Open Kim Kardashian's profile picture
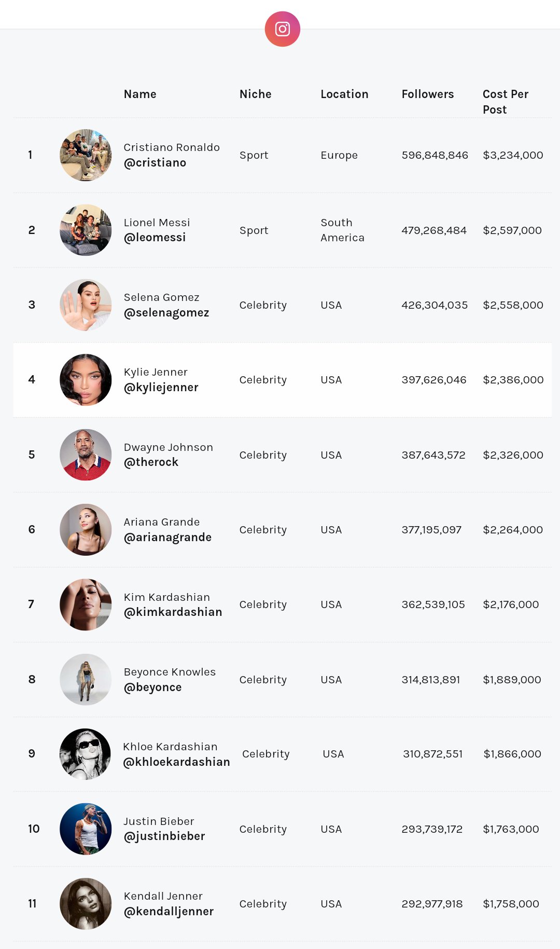560x949 pixels. tap(86, 604)
